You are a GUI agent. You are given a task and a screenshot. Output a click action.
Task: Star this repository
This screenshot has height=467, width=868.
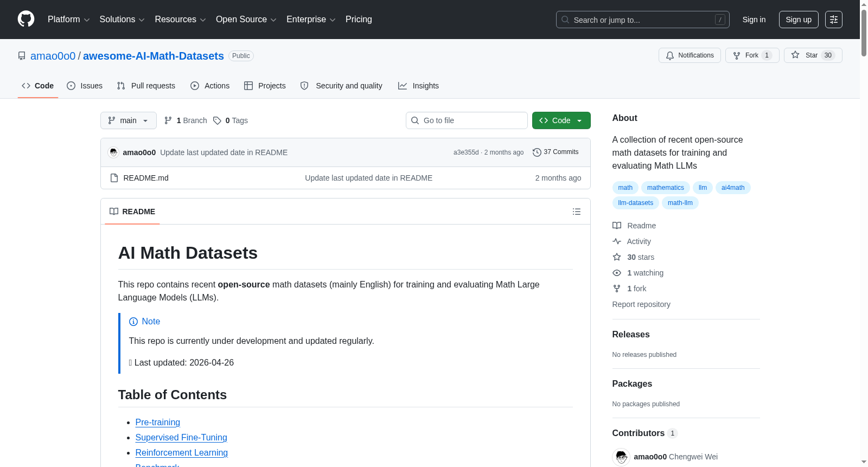(813, 55)
